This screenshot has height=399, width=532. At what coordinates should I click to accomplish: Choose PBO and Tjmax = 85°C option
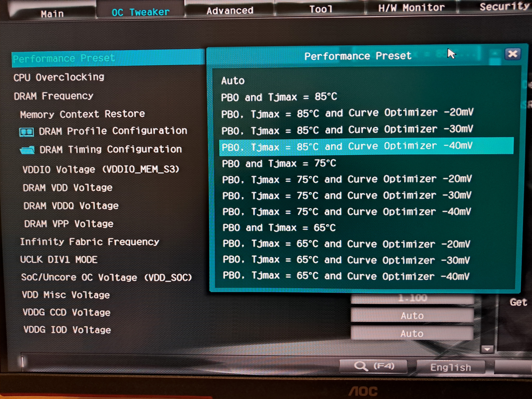pyautogui.click(x=279, y=97)
